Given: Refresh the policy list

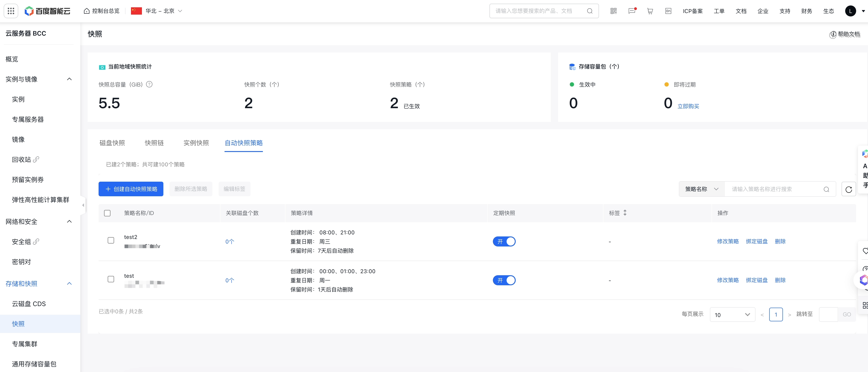Looking at the screenshot, I should (x=848, y=189).
